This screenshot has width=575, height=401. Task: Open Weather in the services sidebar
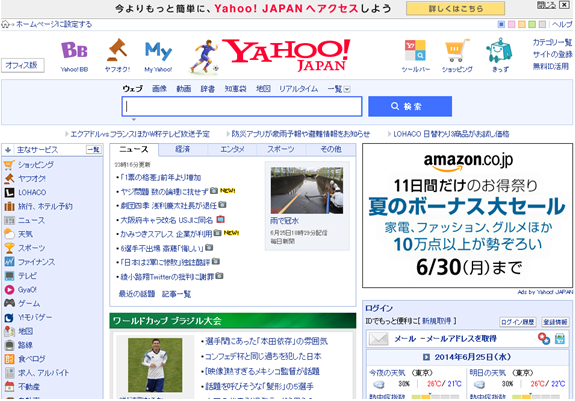[25, 235]
